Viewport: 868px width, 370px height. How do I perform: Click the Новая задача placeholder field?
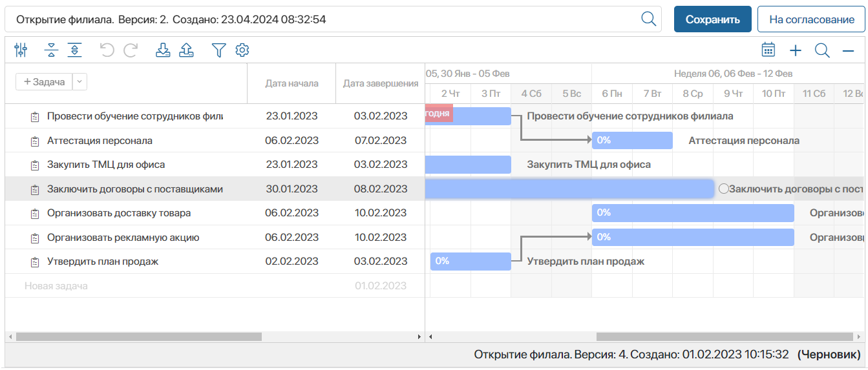[x=56, y=285]
